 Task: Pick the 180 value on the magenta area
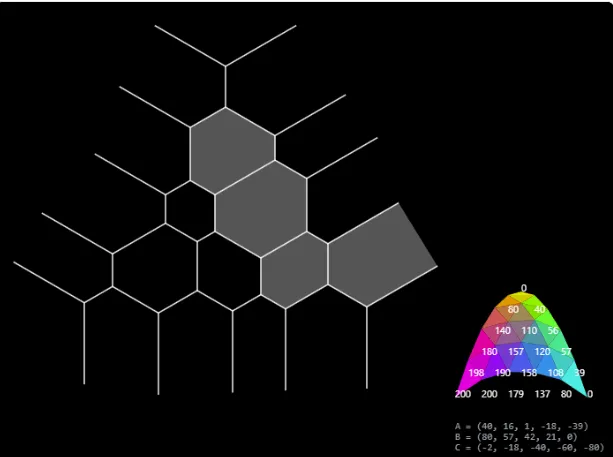tap(489, 352)
